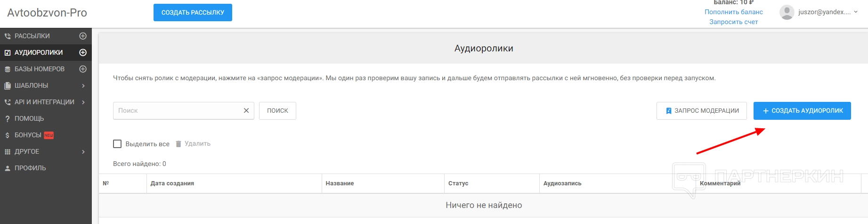The image size is (868, 224).
Task: Click the plus icon beside Рассылки
Action: pos(83,36)
